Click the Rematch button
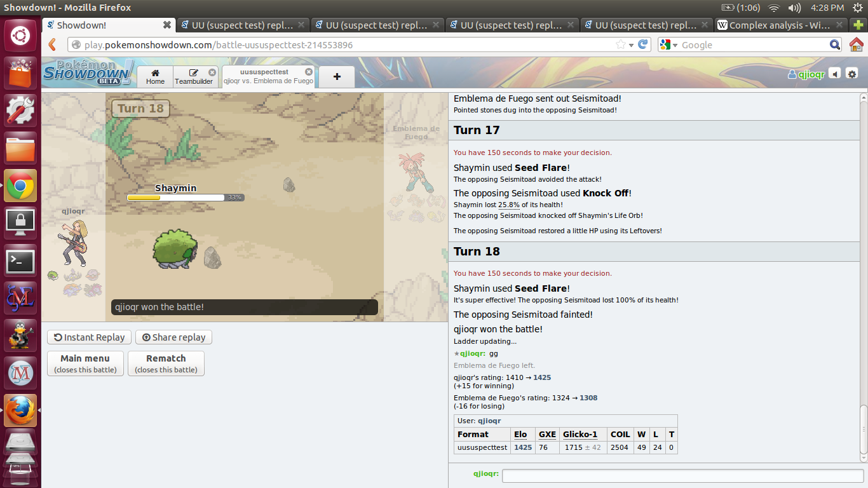868x488 pixels. [x=166, y=363]
